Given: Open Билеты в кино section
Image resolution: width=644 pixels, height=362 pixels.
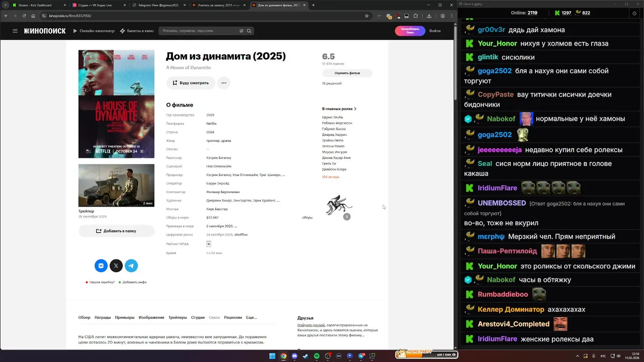Looking at the screenshot, I should coord(137,31).
